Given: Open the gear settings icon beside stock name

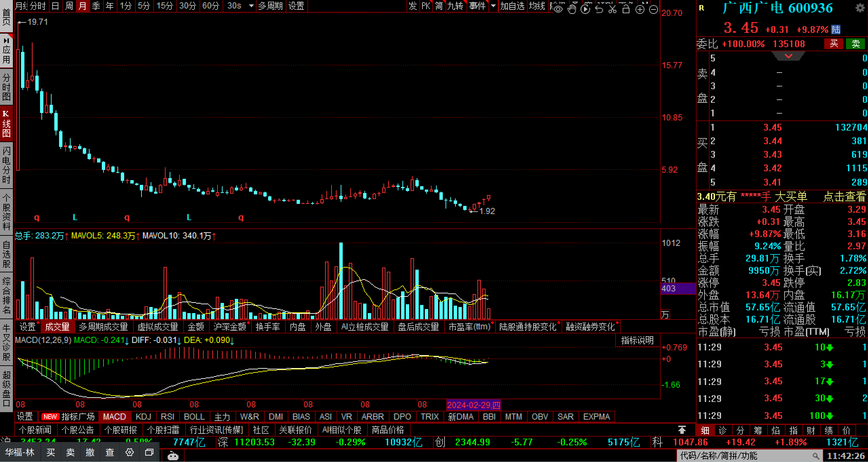Looking at the screenshot, I should point(860,8).
